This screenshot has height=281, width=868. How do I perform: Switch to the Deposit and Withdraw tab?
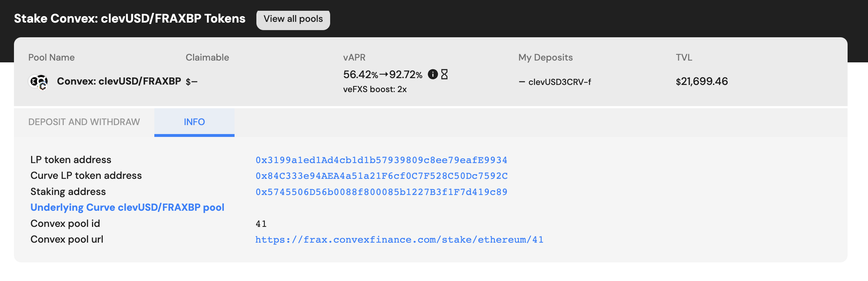(84, 122)
